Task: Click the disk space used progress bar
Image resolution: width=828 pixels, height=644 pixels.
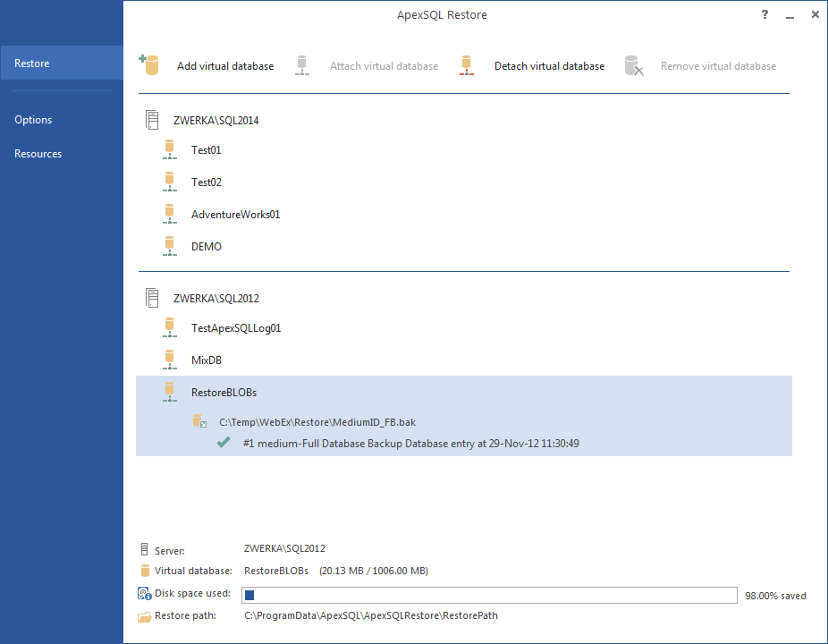Action: point(490,595)
